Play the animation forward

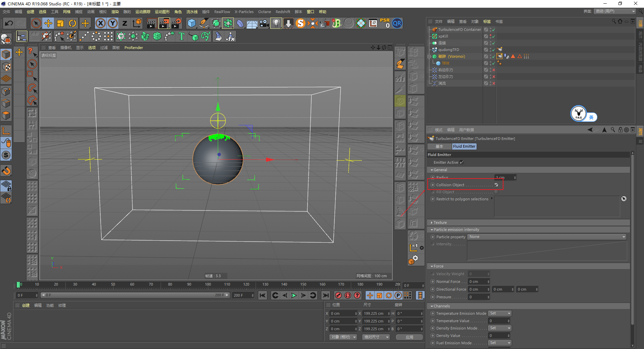point(294,295)
